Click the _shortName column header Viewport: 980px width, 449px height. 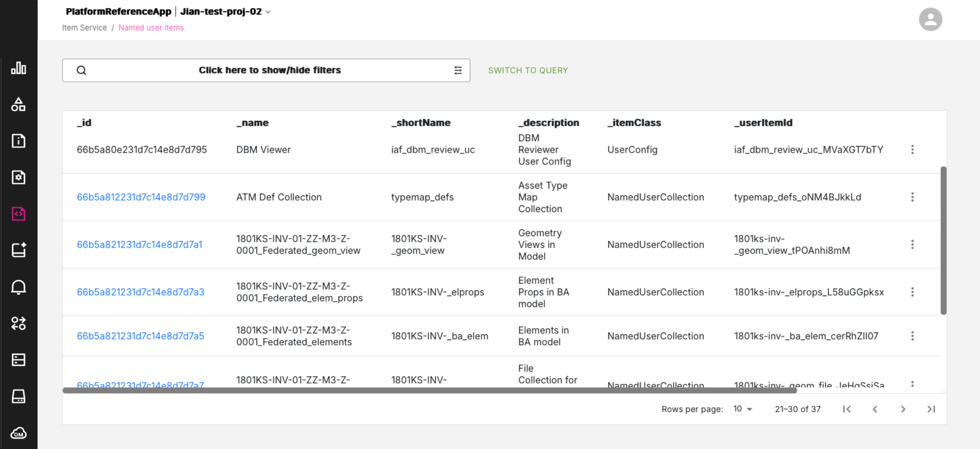tap(421, 123)
